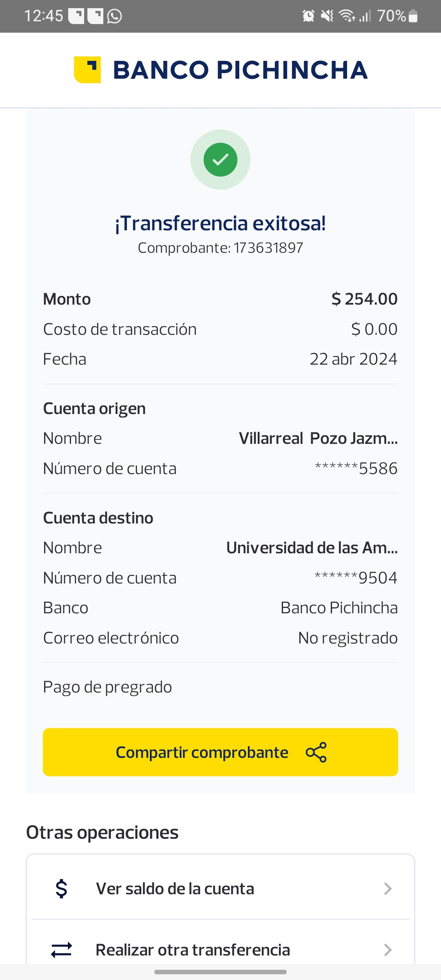The width and height of the screenshot is (441, 980).
Task: Select Ver saldo de la cuenta option
Action: pos(175,889)
